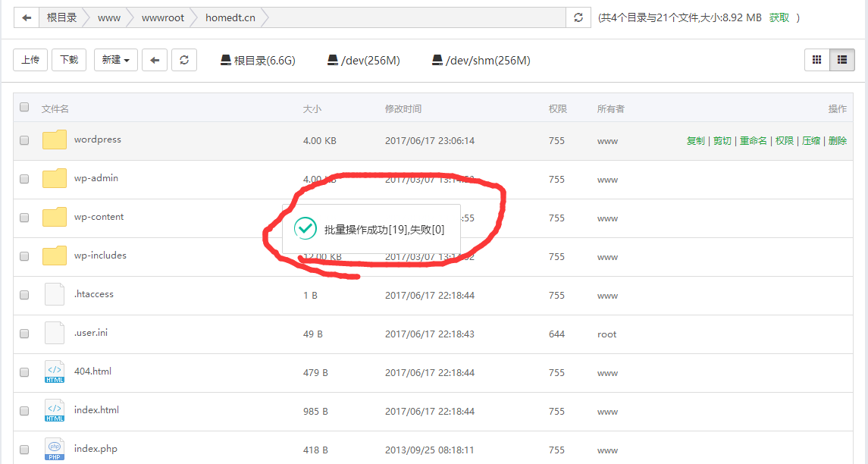Click the toolbar refresh icon button
This screenshot has width=868, height=464.
point(184,60)
